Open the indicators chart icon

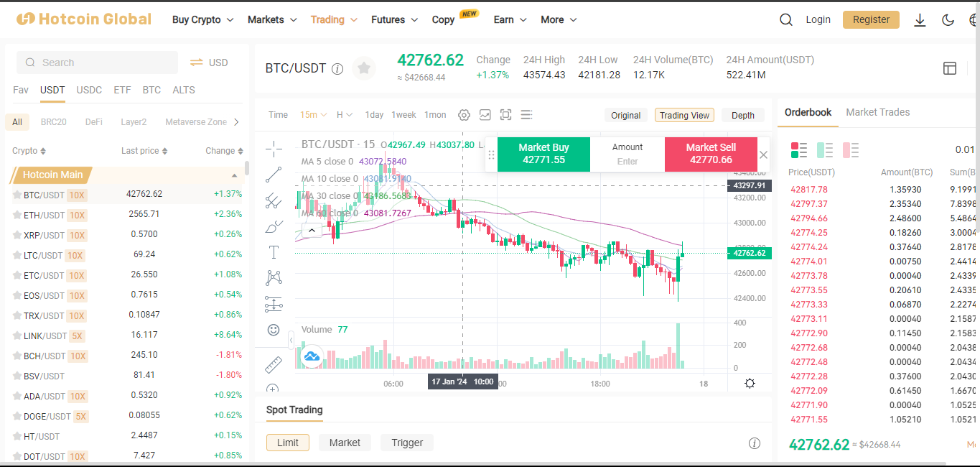tap(485, 115)
